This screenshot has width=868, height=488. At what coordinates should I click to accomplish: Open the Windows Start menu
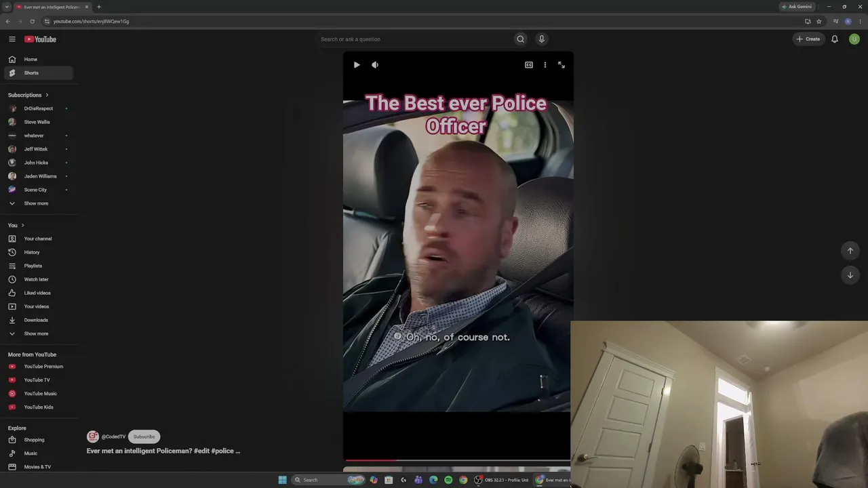283,480
